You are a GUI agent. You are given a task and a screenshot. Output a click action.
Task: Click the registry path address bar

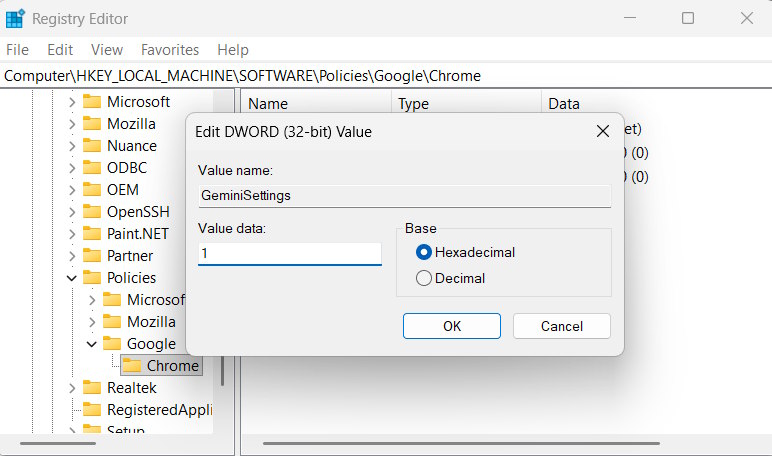pyautogui.click(x=386, y=76)
